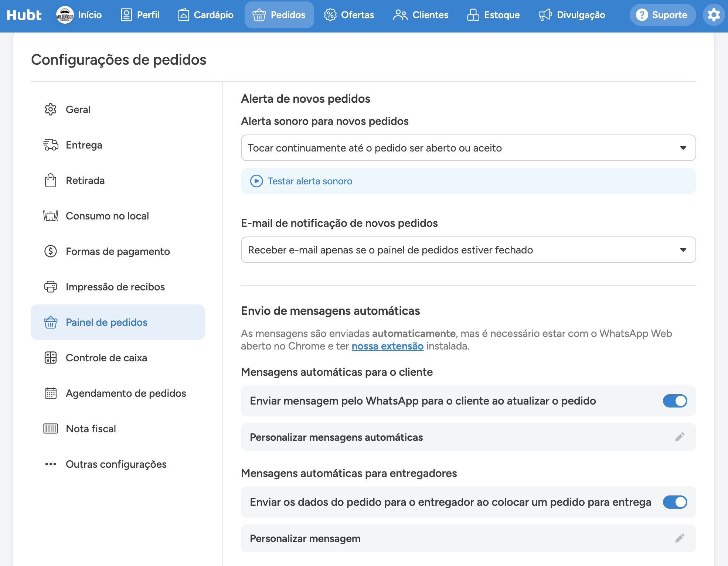Open Personalizar mensagens automáticas row

pyautogui.click(x=468, y=437)
